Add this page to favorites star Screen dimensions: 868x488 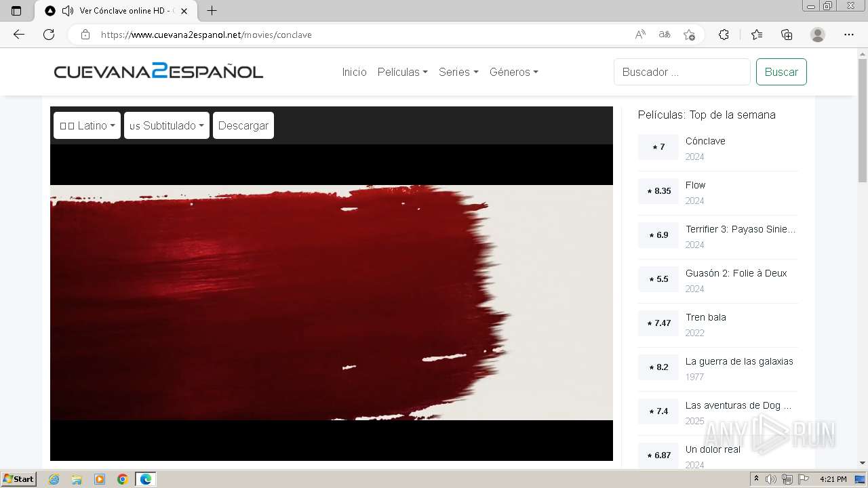coord(690,35)
